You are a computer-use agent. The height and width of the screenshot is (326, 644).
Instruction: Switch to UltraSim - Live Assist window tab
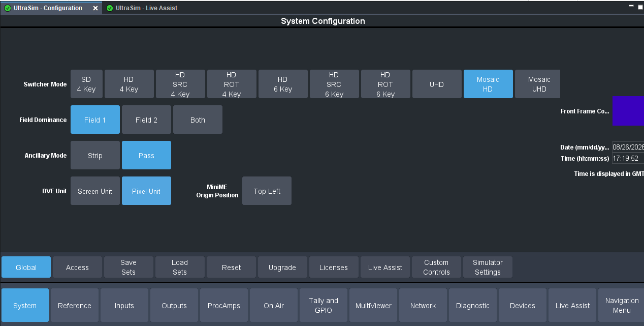pyautogui.click(x=142, y=8)
